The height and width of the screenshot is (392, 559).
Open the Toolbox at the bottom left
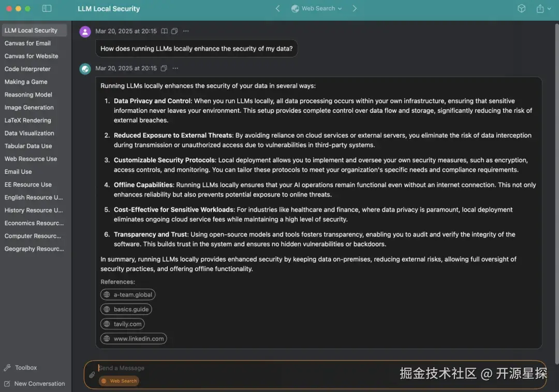click(x=25, y=367)
